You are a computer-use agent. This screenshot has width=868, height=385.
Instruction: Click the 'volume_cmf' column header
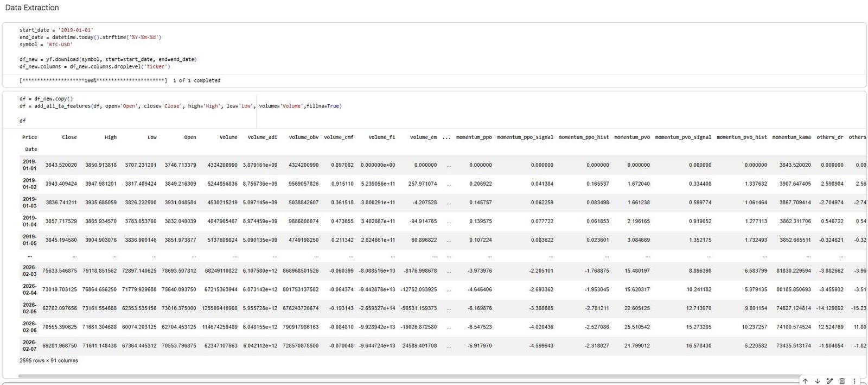[339, 137]
